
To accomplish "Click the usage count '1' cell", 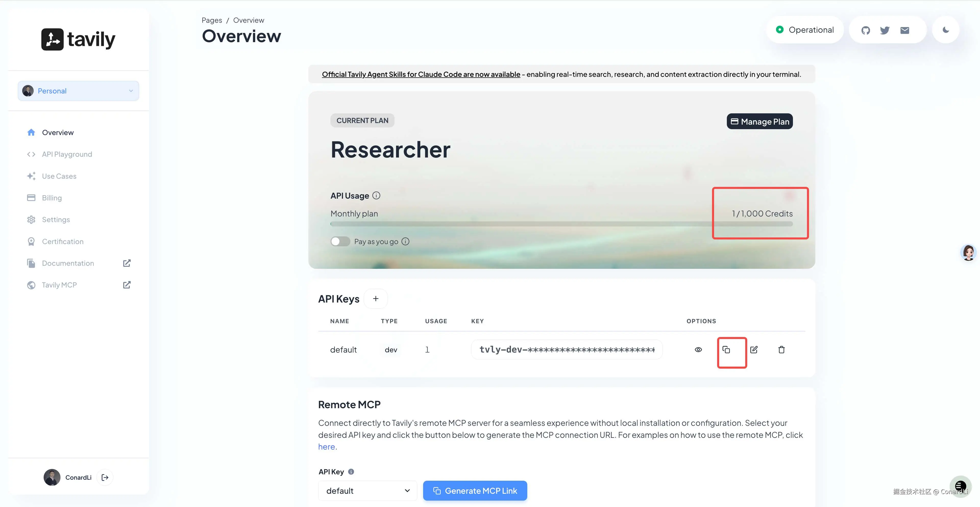I will [427, 350].
